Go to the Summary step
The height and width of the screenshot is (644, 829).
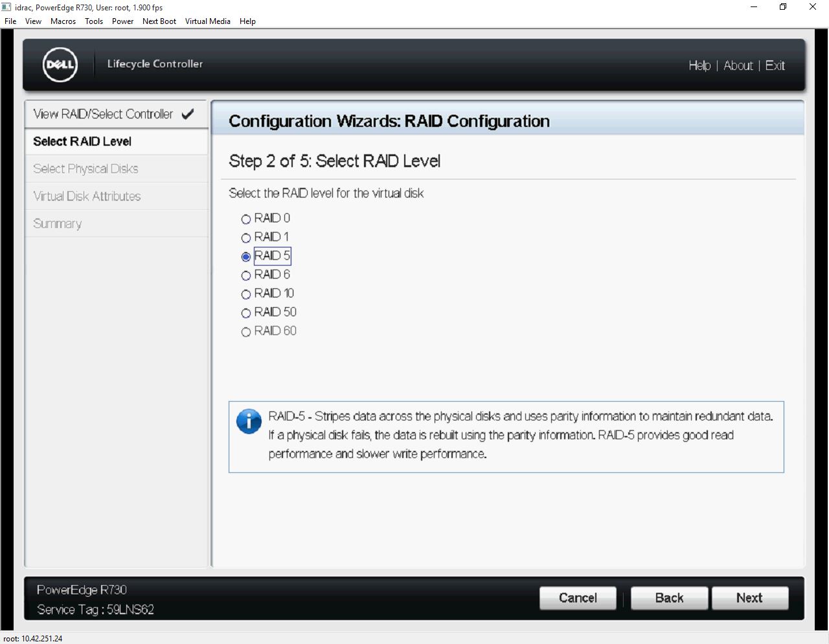click(117, 224)
